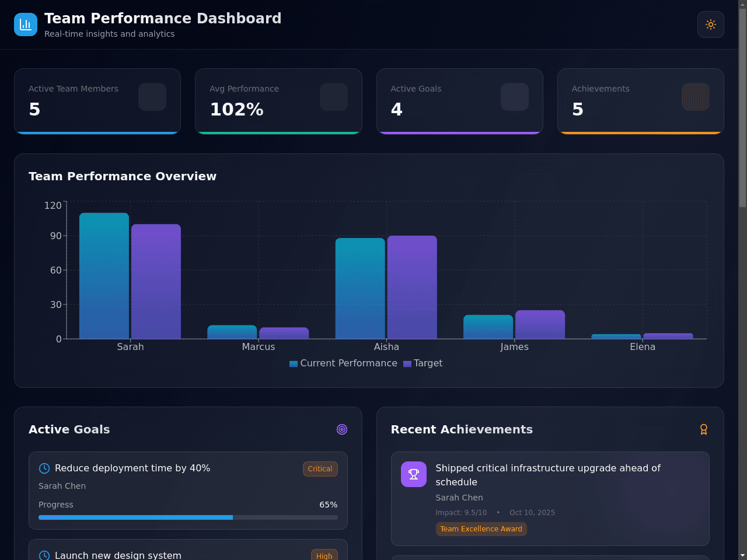Click the Critical priority badge
The image size is (747, 560).
[x=320, y=469]
